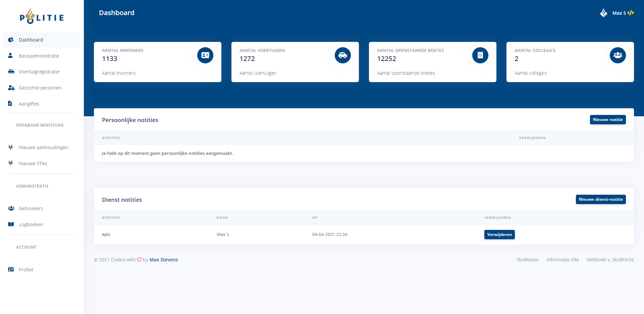This screenshot has width=644, height=314.
Task: Click the car icon on voertuigen card
Action: tap(342, 55)
